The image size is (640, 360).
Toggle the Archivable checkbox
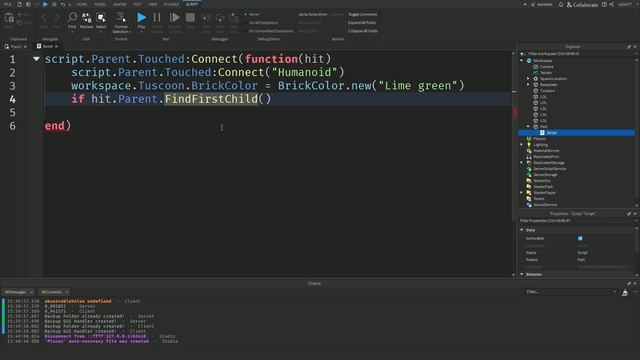click(580, 238)
